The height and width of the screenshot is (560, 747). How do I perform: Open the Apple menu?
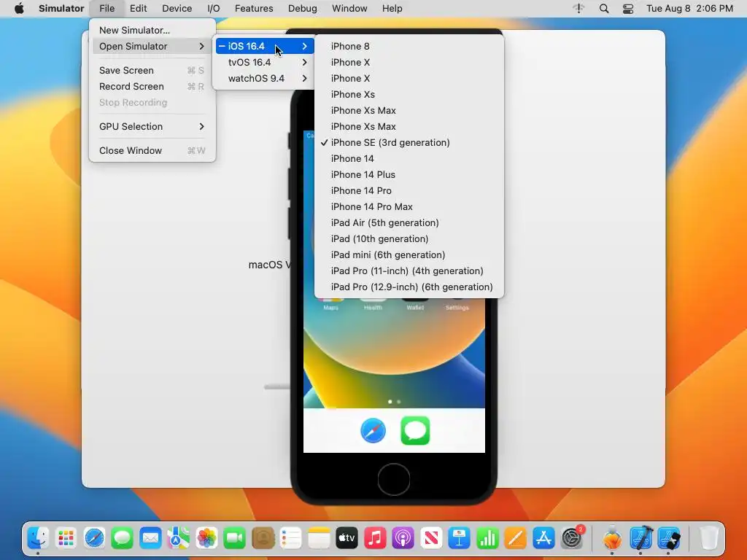pos(19,9)
